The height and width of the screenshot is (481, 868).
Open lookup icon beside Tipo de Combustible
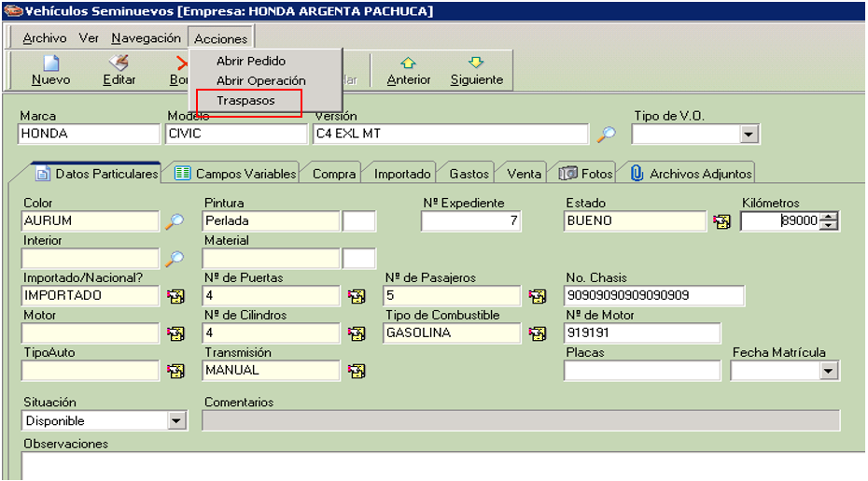[x=537, y=333]
